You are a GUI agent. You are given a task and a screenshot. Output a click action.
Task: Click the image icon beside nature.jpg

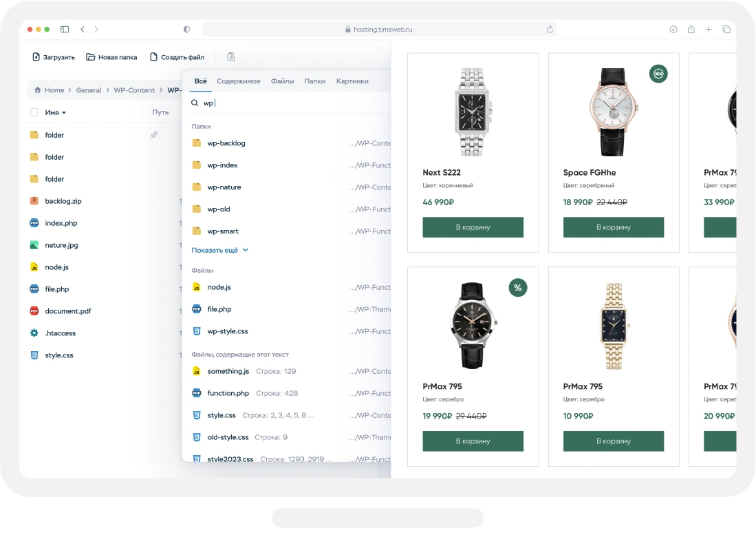pos(33,244)
